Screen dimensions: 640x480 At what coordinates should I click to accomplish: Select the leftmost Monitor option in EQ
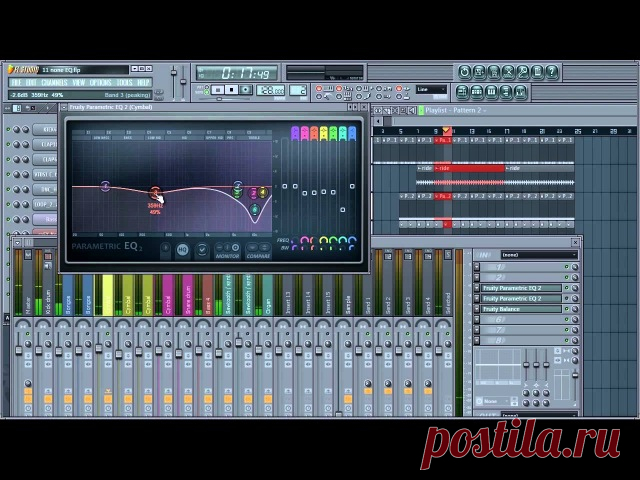point(220,247)
